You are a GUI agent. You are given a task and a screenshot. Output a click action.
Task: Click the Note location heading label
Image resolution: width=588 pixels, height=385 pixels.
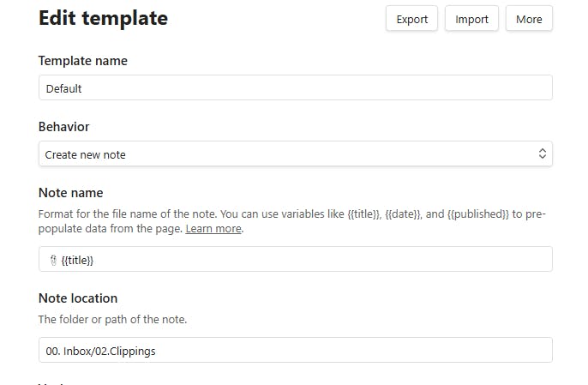(x=78, y=298)
